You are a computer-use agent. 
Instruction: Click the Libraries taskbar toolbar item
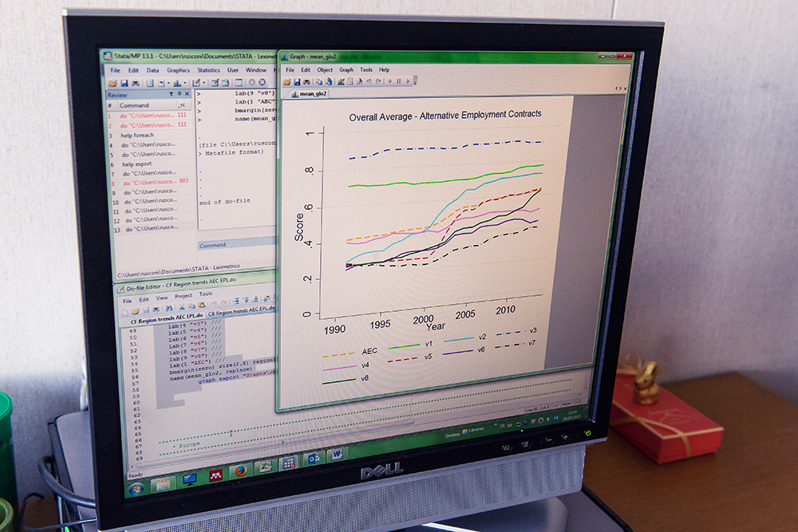(x=473, y=430)
